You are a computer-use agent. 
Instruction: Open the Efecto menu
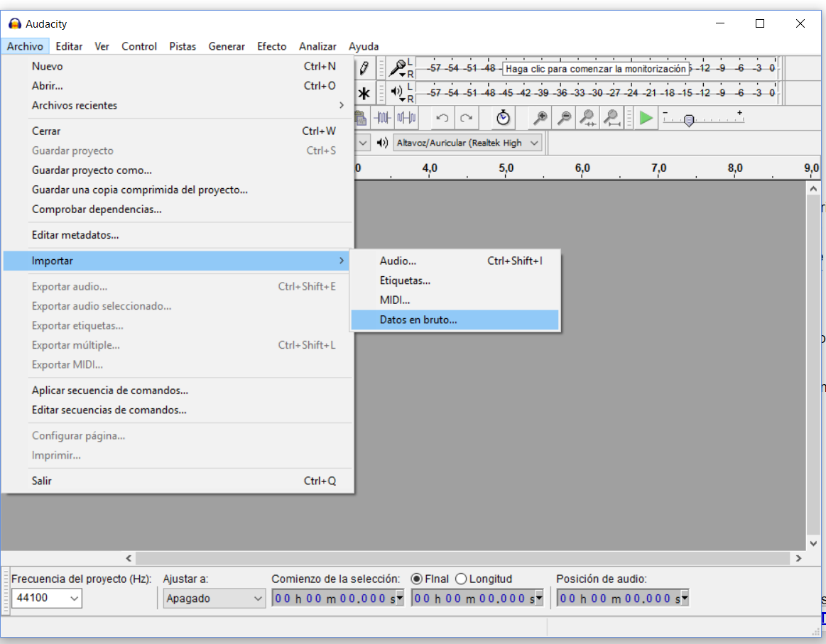tap(272, 46)
